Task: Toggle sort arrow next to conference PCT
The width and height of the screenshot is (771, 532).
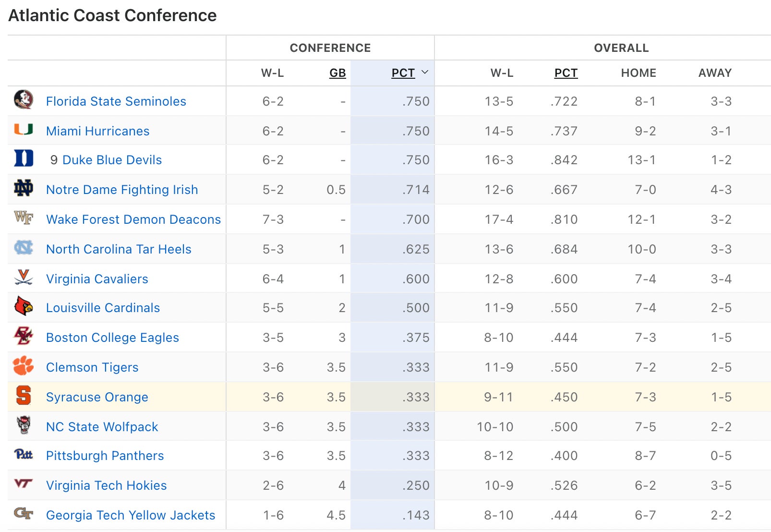Action: pos(424,73)
